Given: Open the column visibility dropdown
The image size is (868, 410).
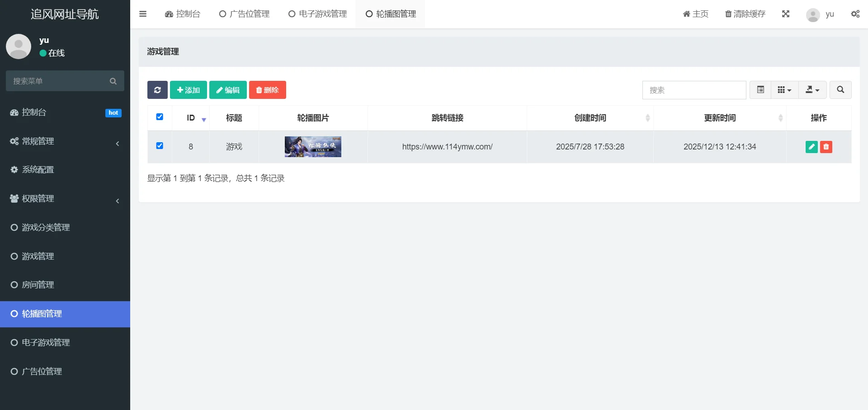Looking at the screenshot, I should tap(784, 90).
